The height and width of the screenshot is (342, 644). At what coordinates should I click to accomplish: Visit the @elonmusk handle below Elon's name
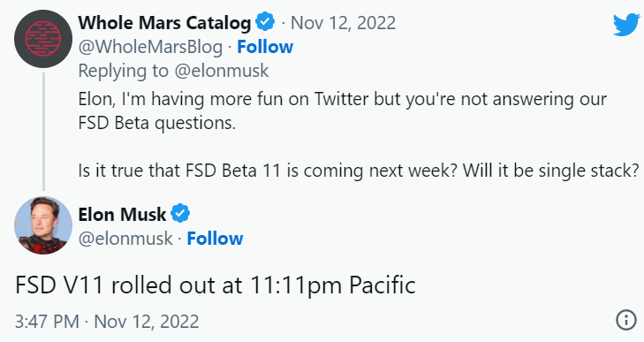pyautogui.click(x=125, y=239)
